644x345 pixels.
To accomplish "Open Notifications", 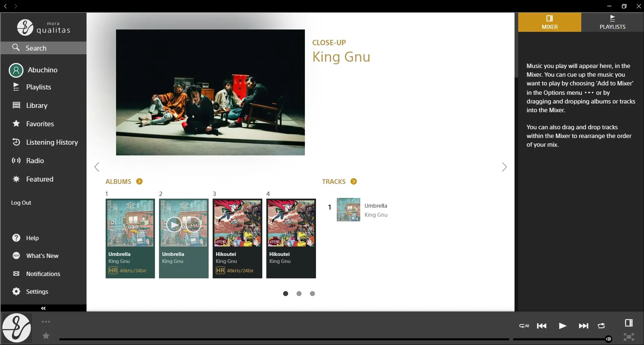I will click(36, 274).
